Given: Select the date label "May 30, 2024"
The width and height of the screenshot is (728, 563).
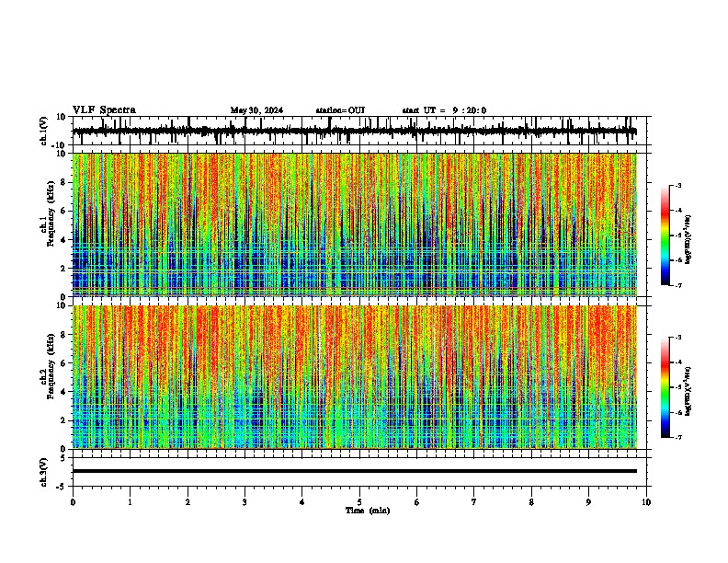Looking at the screenshot, I should [256, 110].
